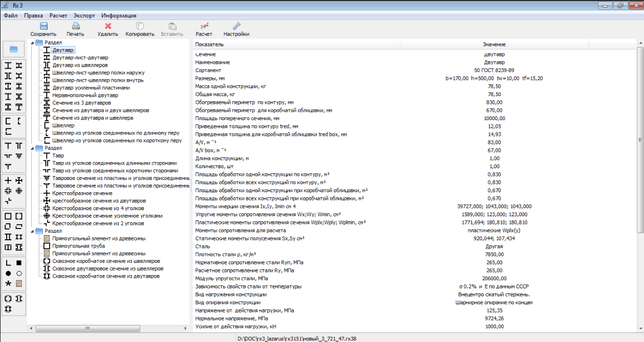Collapse the Раздел folder above Двутавр
Image resolution: width=644 pixels, height=342 pixels.
click(x=33, y=42)
